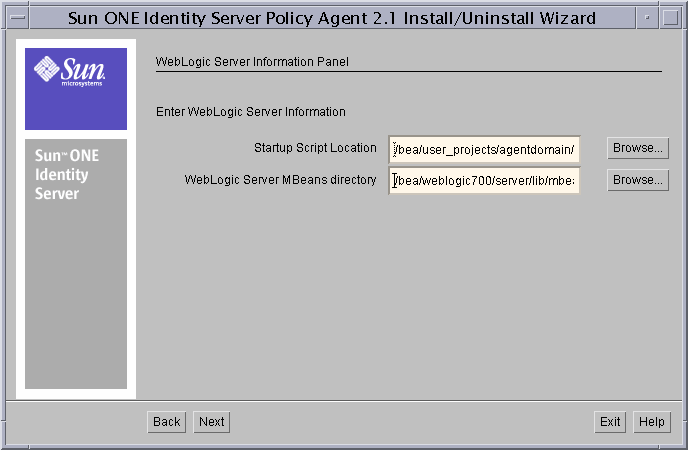Go Back to previous wizard panel
688x450 pixels.
pyautogui.click(x=166, y=422)
